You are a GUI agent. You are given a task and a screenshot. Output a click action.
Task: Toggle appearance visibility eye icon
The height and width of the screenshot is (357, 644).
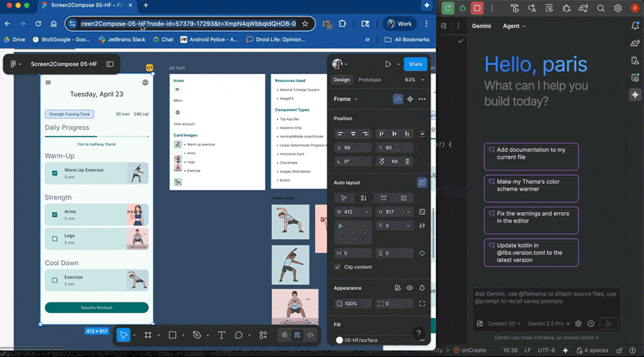pos(409,288)
